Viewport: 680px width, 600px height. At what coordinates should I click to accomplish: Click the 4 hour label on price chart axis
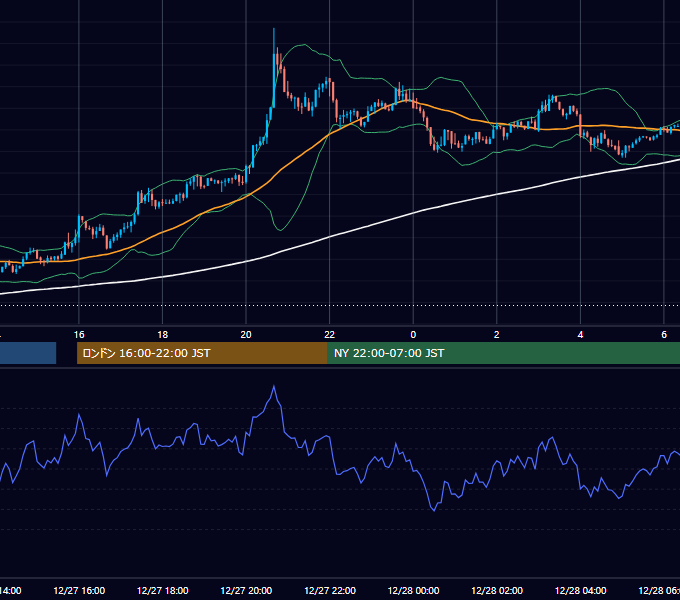click(580, 335)
